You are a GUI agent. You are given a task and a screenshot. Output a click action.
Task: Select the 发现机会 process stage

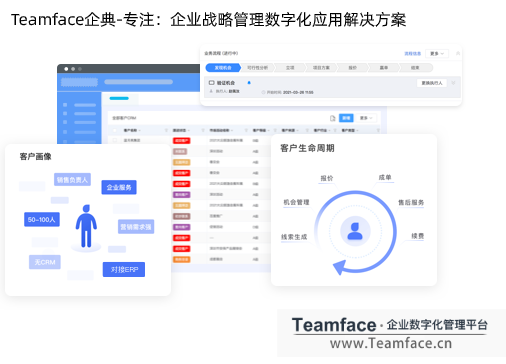coord(223,68)
